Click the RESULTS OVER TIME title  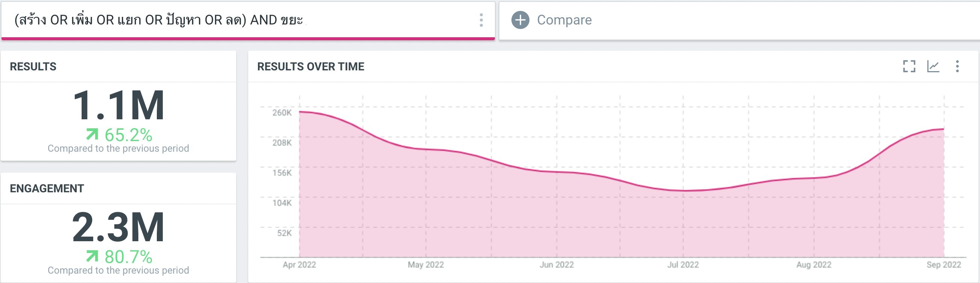click(x=311, y=67)
